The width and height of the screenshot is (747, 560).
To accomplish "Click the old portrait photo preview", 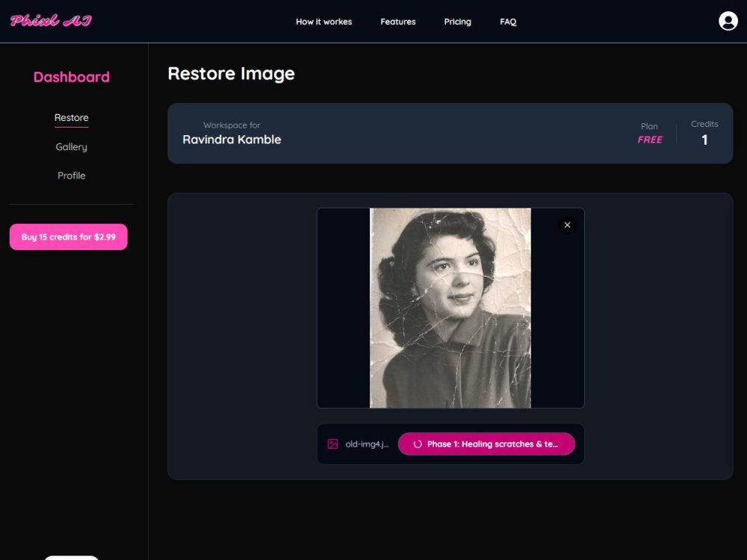I will point(450,308).
